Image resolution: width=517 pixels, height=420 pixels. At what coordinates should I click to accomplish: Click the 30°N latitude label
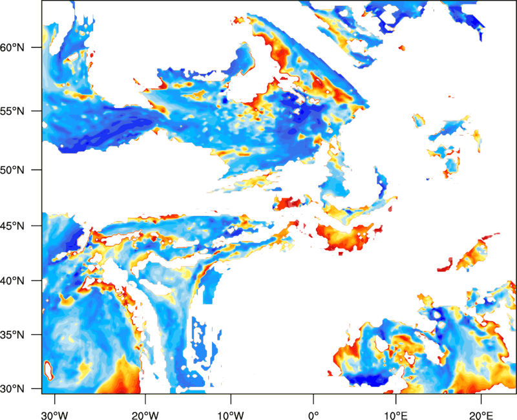coord(12,389)
